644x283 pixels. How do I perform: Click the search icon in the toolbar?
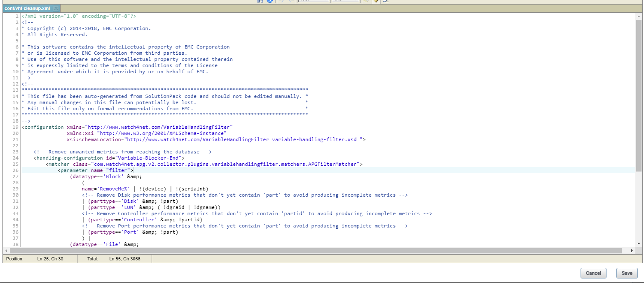(x=260, y=1)
